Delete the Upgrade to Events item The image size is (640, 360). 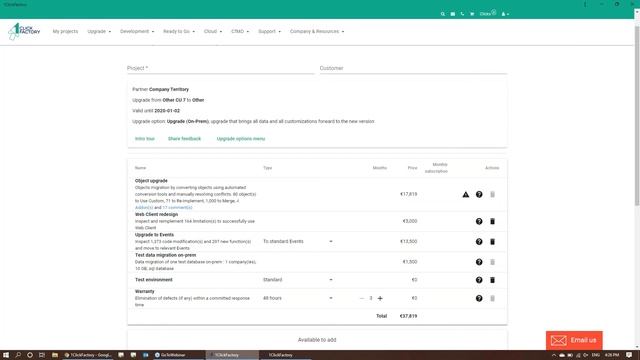point(493,242)
